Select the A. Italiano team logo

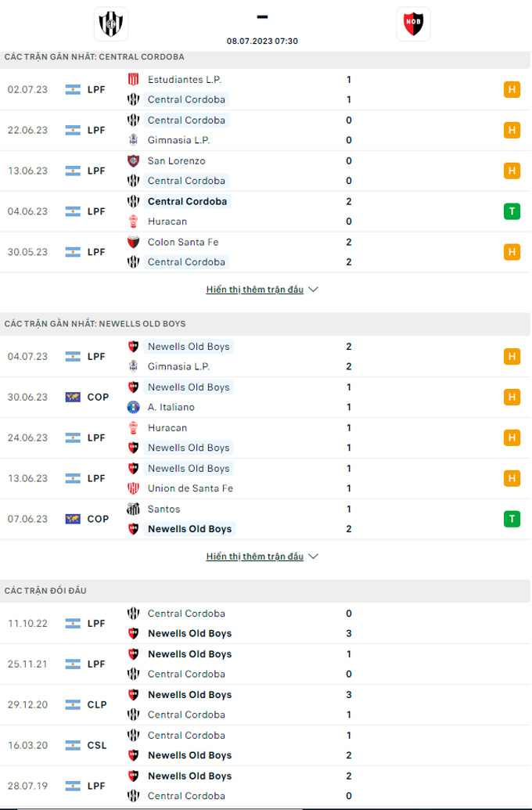(x=133, y=407)
